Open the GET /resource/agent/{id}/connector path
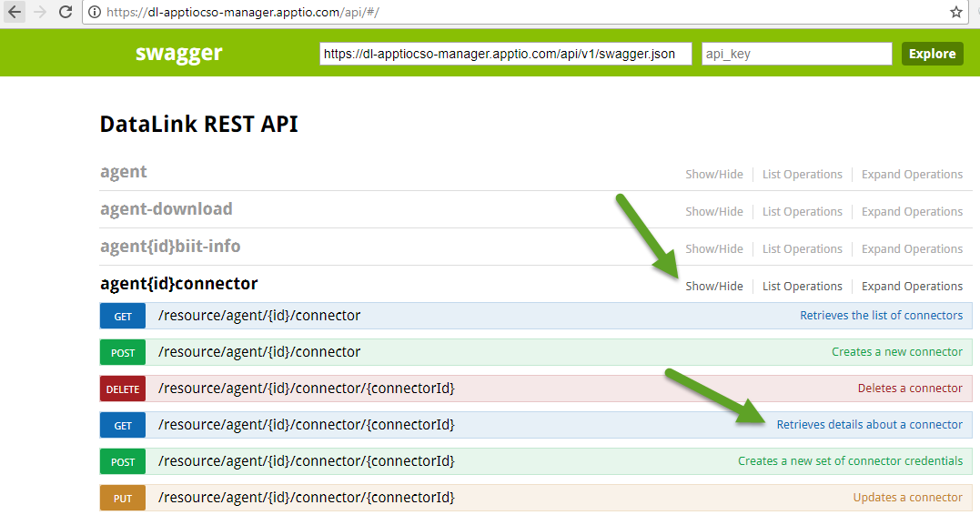The image size is (980, 515). tap(259, 316)
